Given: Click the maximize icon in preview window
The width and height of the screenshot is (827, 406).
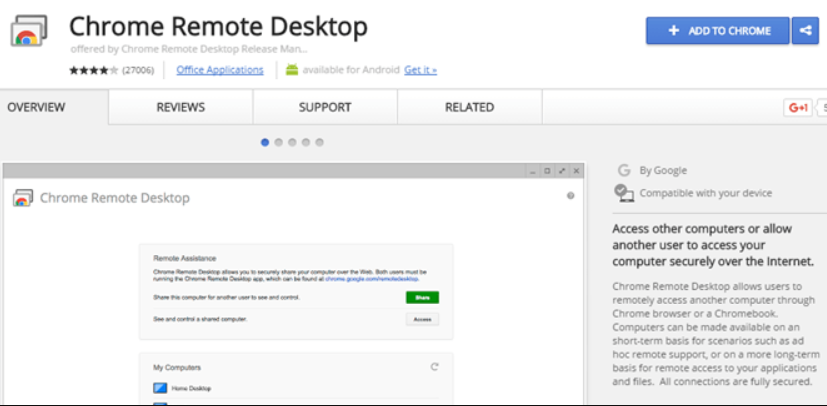Looking at the screenshot, I should coord(547,171).
